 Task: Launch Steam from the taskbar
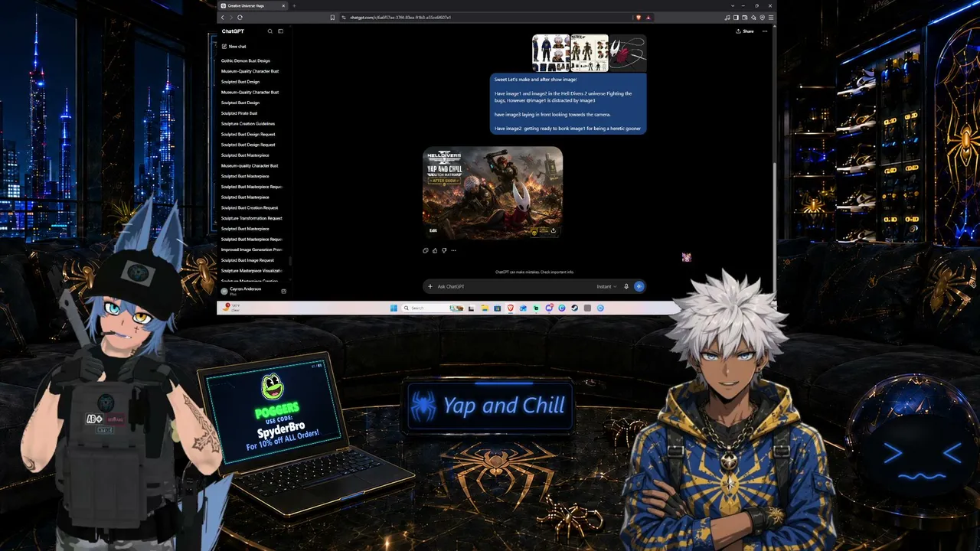point(574,308)
